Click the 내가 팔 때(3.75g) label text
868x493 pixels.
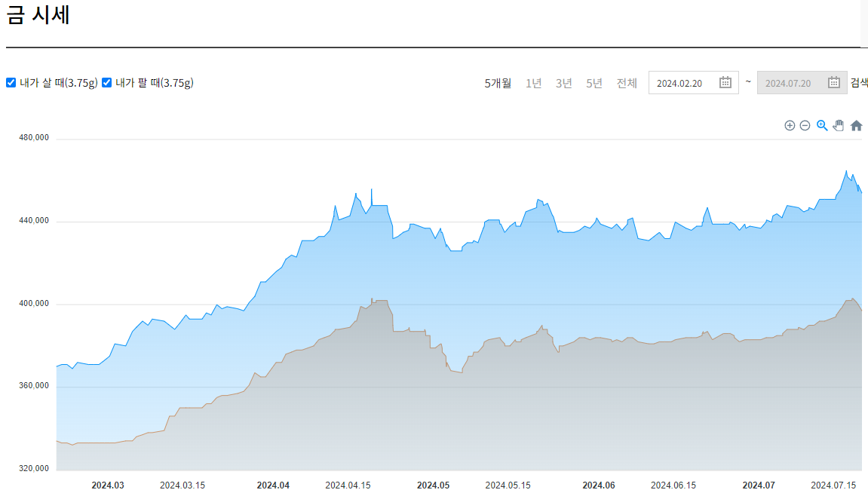[x=155, y=83]
